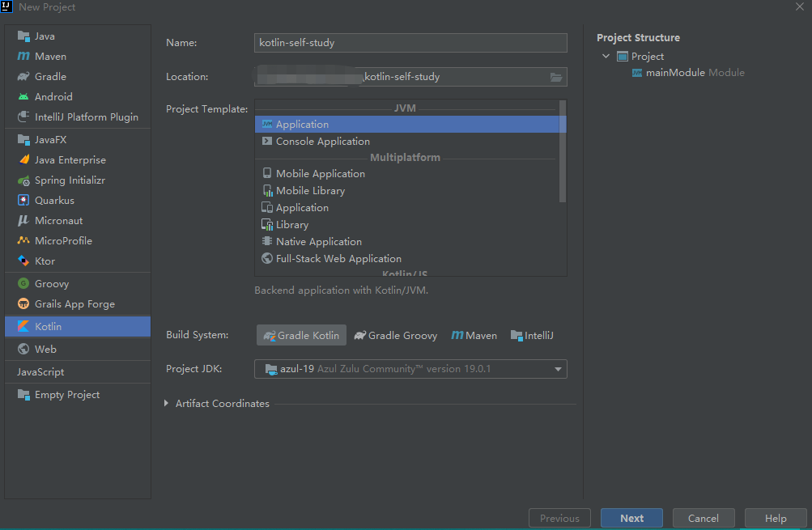Select the Project item in Project Structure
Screen dimensions: 812x530
coord(640,57)
